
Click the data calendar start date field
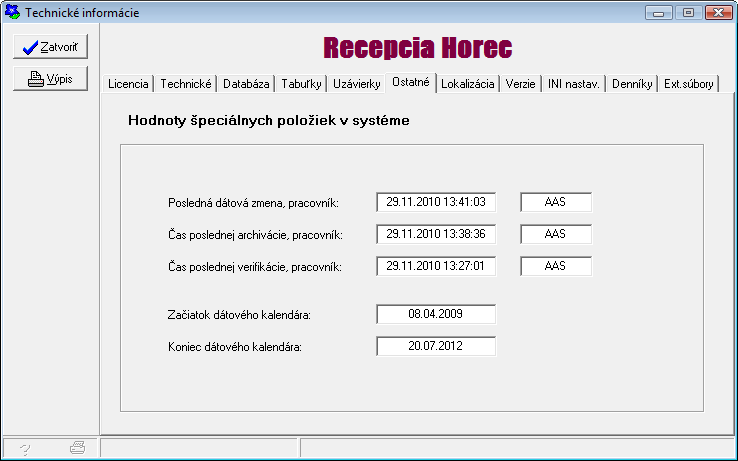coord(435,314)
